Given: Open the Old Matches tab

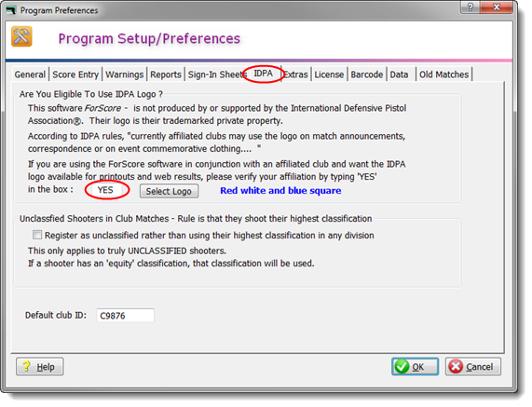Looking at the screenshot, I should 443,75.
